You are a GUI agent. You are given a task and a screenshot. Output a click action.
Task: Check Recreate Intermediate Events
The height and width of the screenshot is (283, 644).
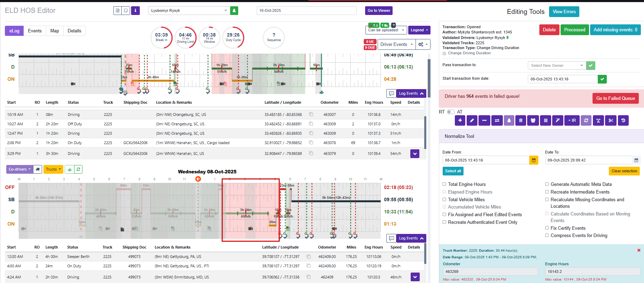pos(547,192)
